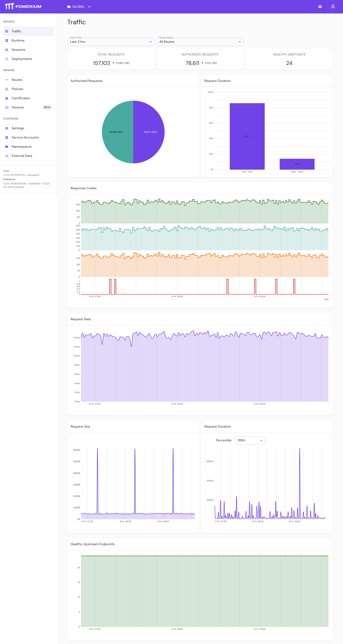Click the BETA badge next to Devices
The image size is (343, 644).
point(47,108)
